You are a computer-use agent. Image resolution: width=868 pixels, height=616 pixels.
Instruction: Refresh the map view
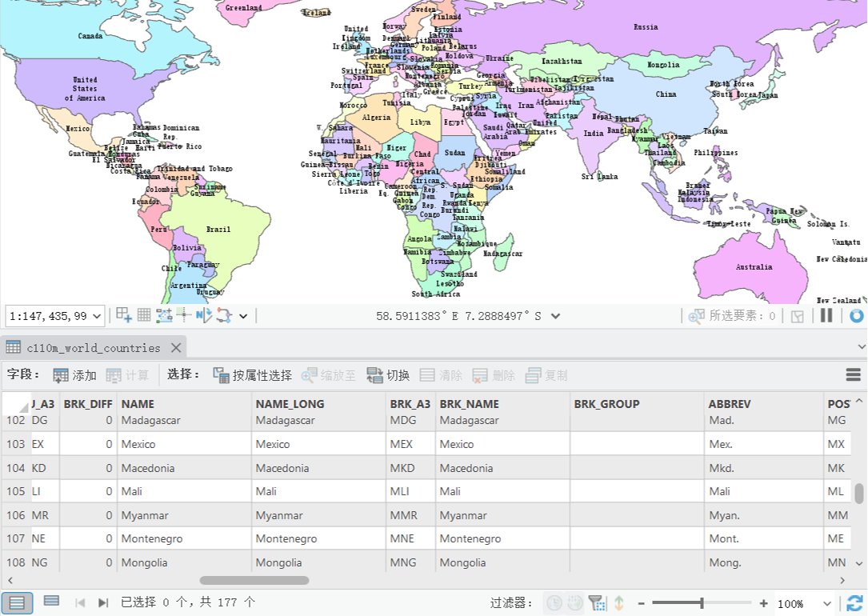coord(856,315)
